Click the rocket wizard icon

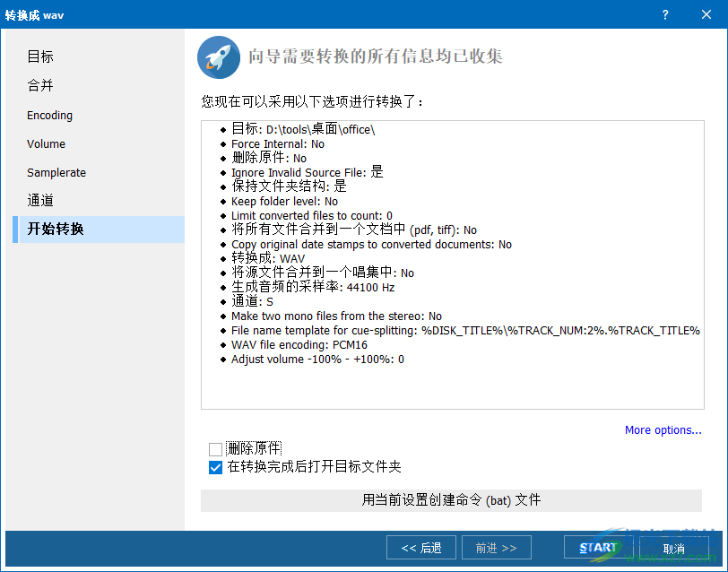[219, 57]
